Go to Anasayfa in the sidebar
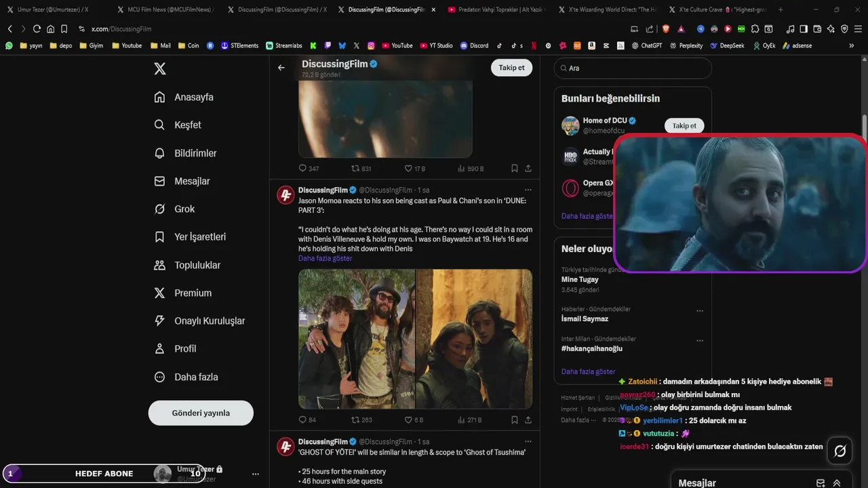This screenshot has width=868, height=488. click(x=184, y=97)
